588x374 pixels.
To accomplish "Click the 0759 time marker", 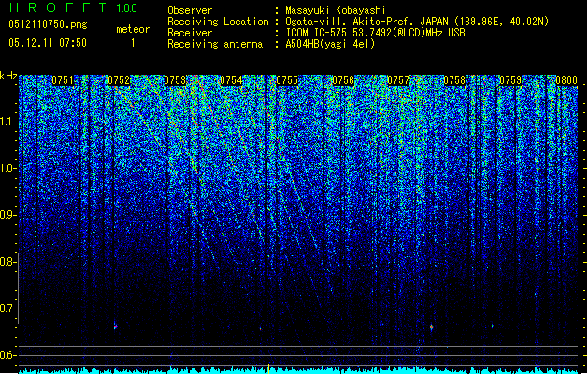I will 510,80.
